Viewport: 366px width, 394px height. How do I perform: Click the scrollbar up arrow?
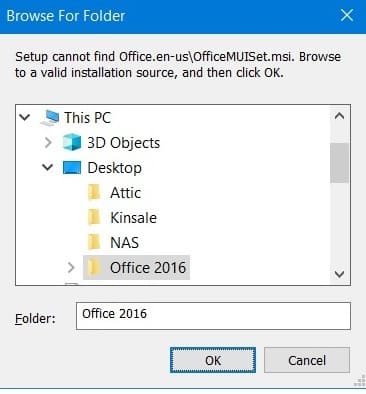(339, 116)
